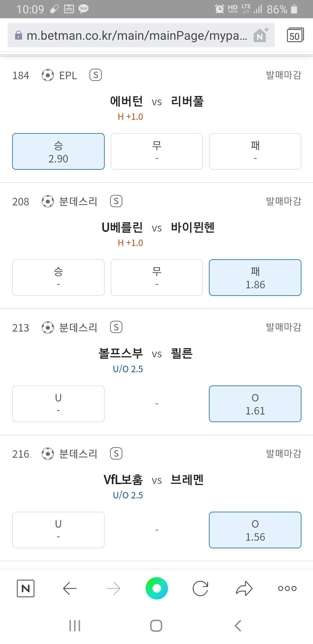
Task: Tap the Android home button
Action: click(x=156, y=626)
